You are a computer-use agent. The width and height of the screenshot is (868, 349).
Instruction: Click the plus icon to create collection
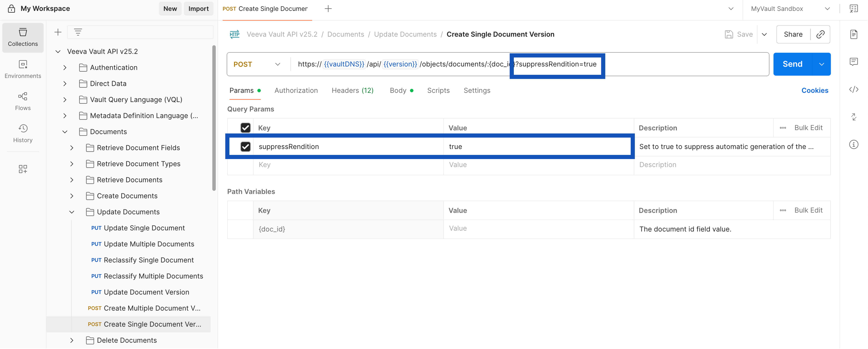58,32
